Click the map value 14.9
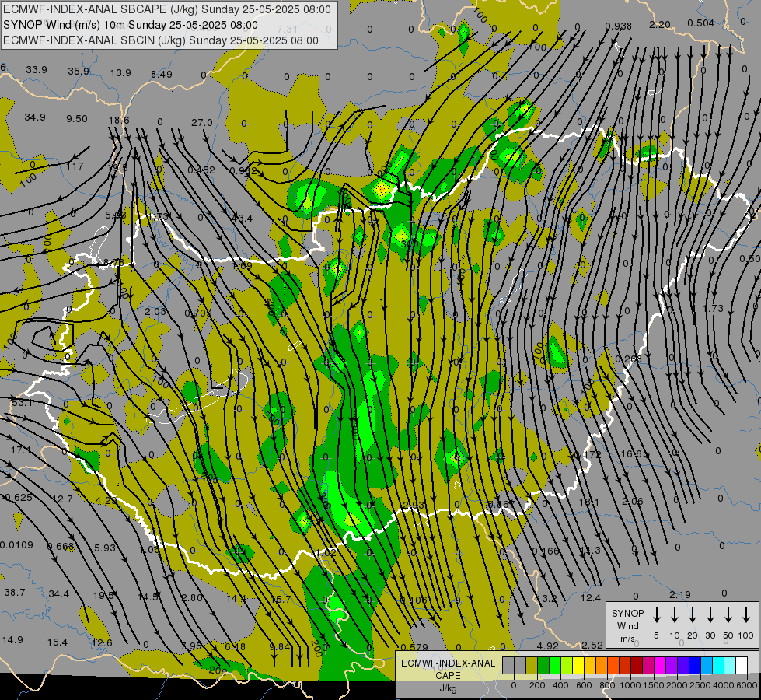Viewport: 761px width, 700px height. [x=12, y=640]
